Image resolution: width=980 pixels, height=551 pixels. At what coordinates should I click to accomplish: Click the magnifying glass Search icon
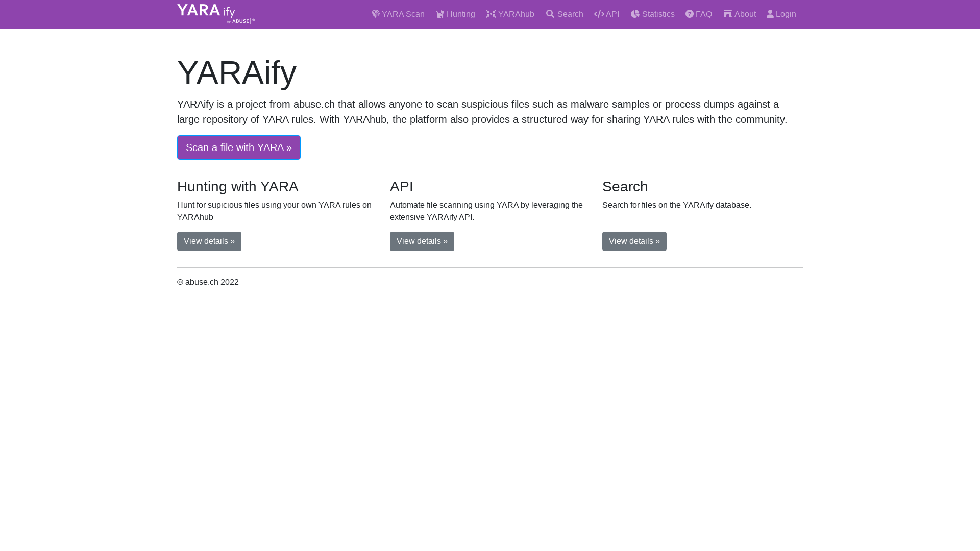550,14
